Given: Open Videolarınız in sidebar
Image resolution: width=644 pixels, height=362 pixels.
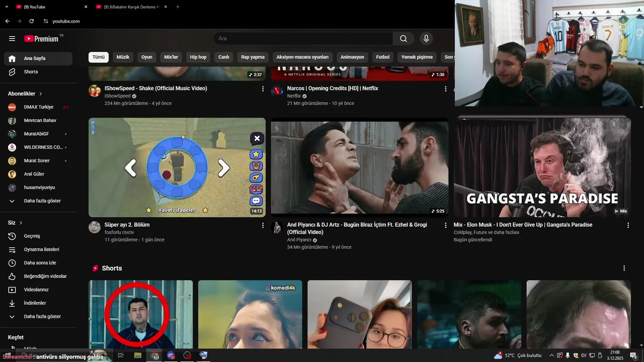Looking at the screenshot, I should click(x=38, y=290).
